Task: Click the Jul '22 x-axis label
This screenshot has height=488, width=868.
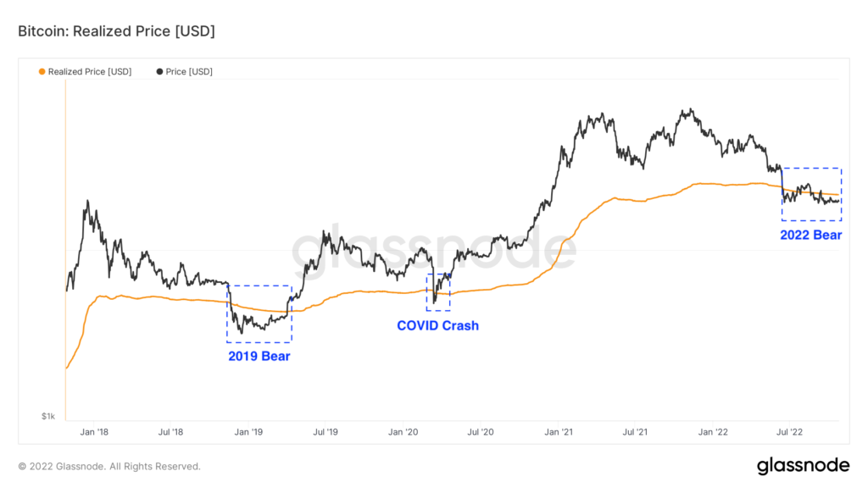Action: 789,432
